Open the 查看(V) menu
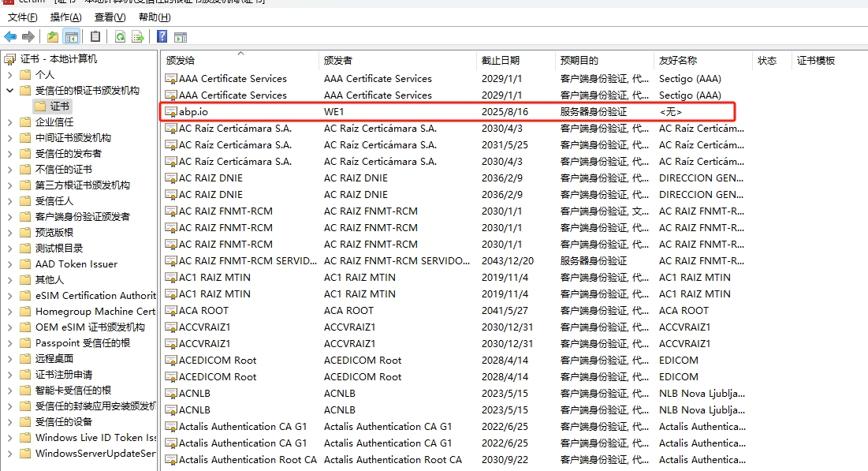 tap(110, 17)
